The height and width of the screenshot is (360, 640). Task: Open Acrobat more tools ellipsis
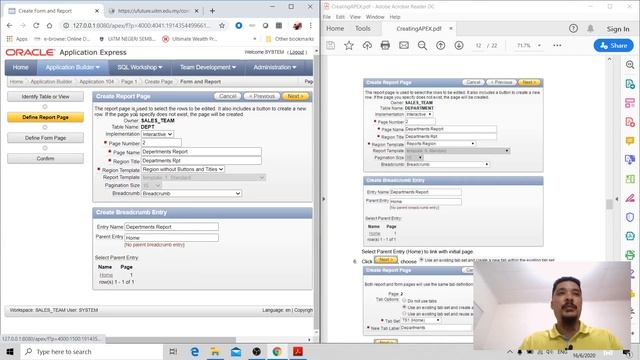(x=557, y=45)
